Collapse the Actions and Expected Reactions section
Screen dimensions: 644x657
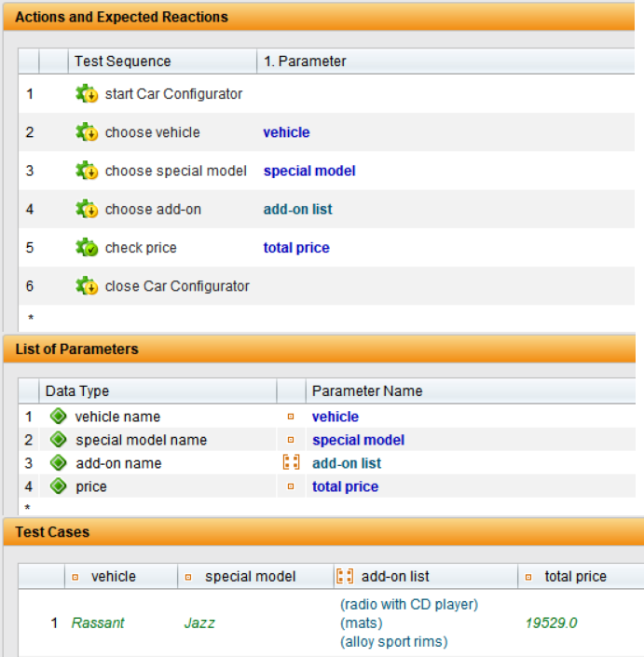click(x=122, y=17)
